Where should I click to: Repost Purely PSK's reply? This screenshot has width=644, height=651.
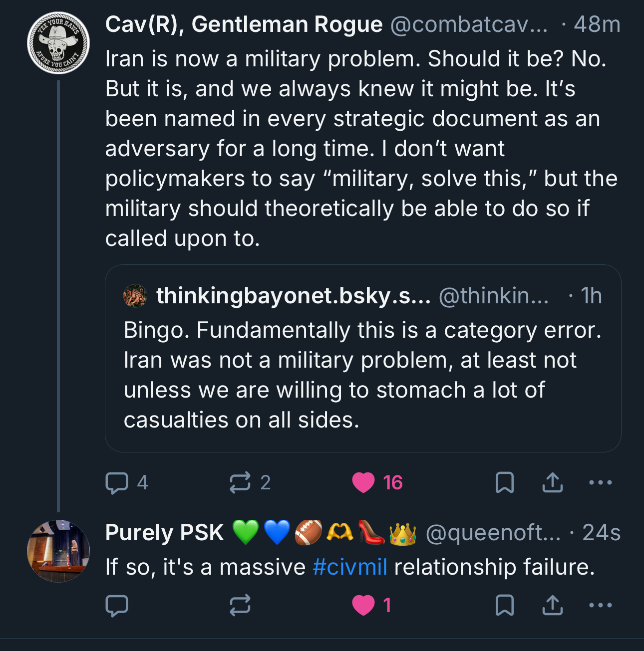click(x=240, y=606)
